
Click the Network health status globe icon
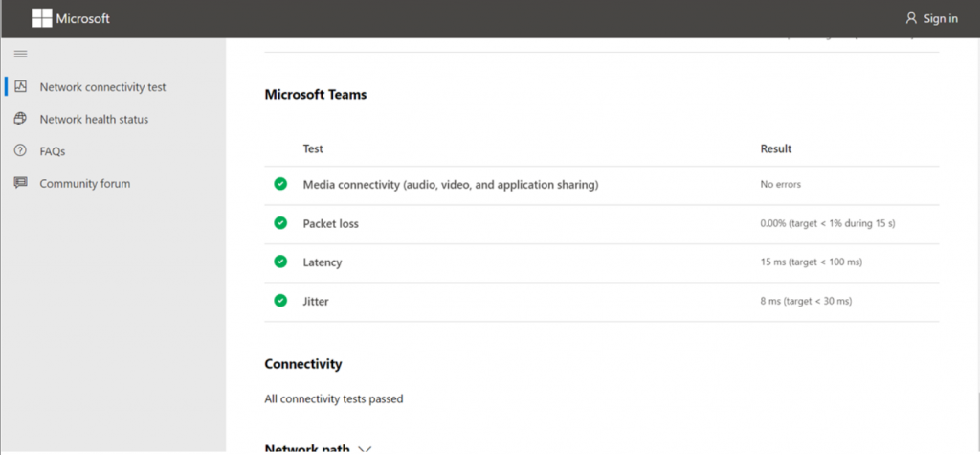pos(21,118)
